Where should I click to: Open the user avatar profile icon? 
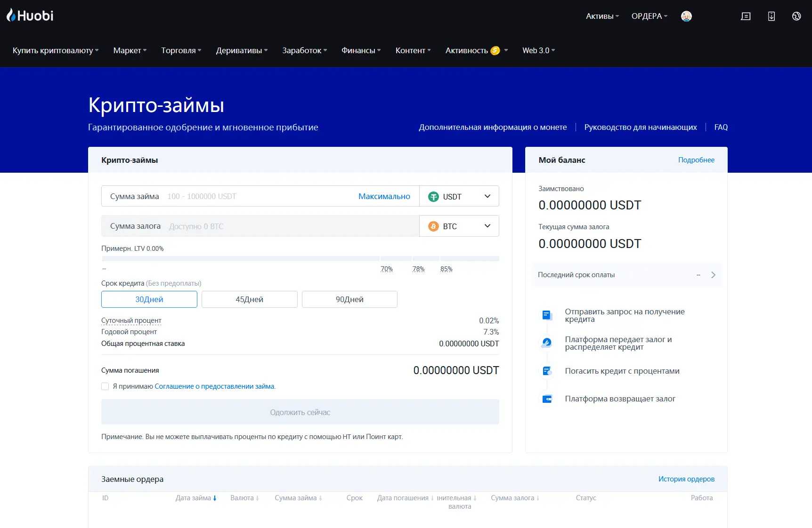coord(686,16)
